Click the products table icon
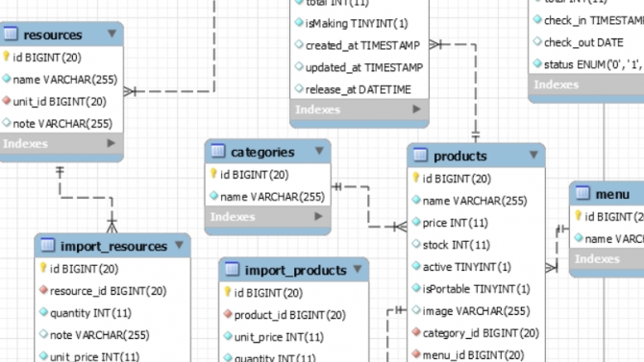 click(x=420, y=155)
